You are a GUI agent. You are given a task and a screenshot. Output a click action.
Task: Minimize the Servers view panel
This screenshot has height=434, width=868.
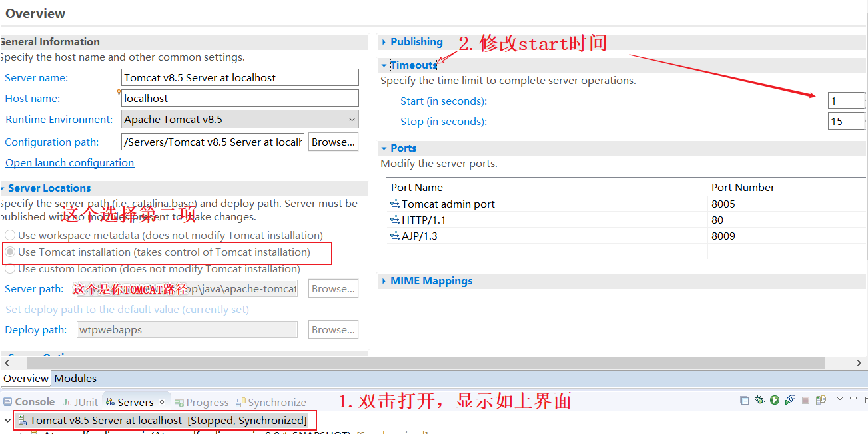click(853, 399)
